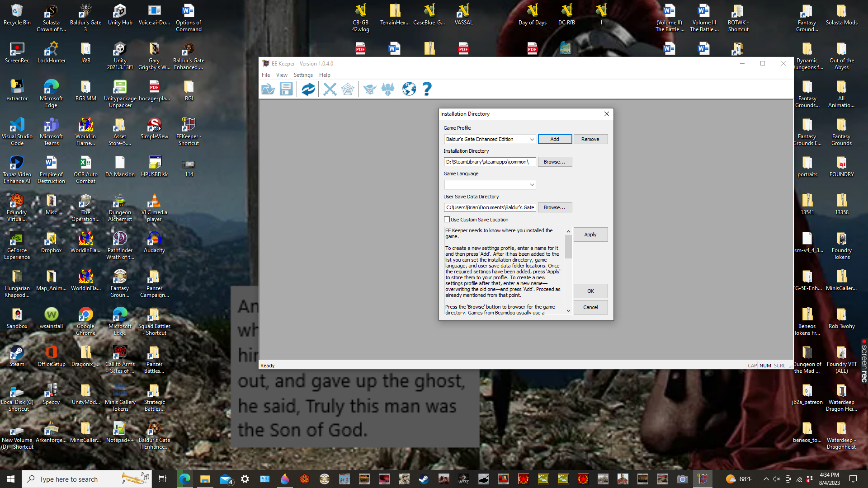Select the Notepad++ desktop icon
The image size is (868, 488).
(x=120, y=432)
